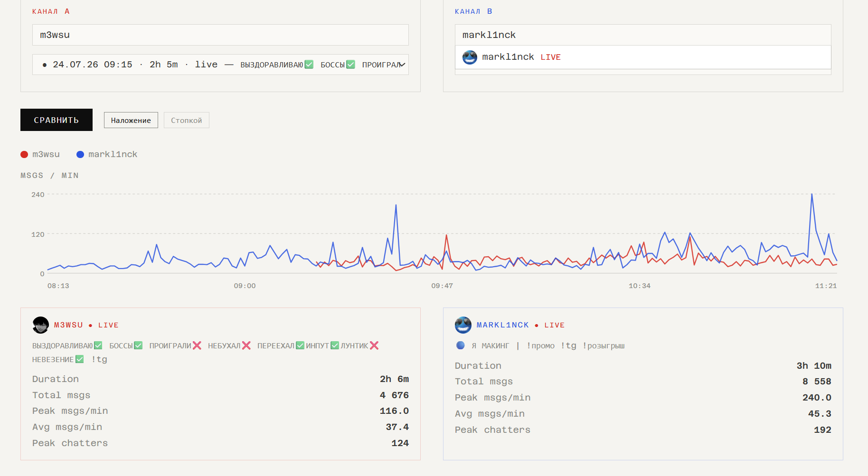
Task: Click green checkmark next to БОССЫ in card
Action: [138, 345]
